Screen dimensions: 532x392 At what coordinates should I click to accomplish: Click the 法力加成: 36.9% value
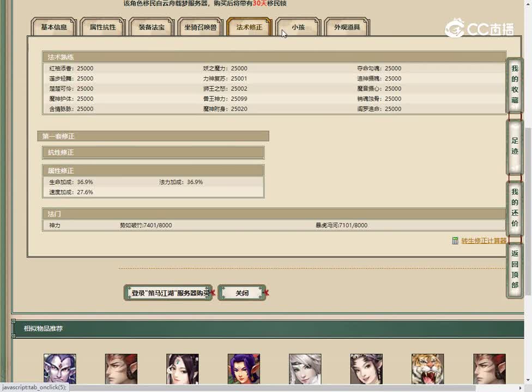tap(181, 182)
